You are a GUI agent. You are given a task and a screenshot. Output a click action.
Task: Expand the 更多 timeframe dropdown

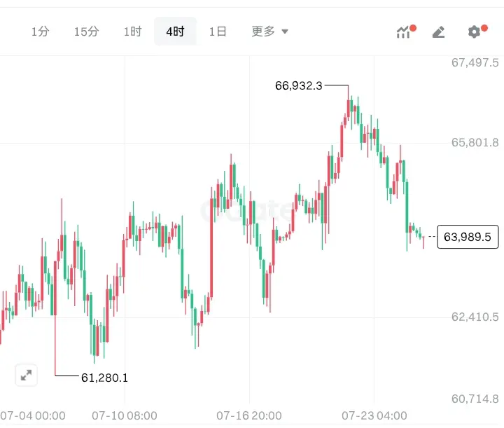point(269,32)
